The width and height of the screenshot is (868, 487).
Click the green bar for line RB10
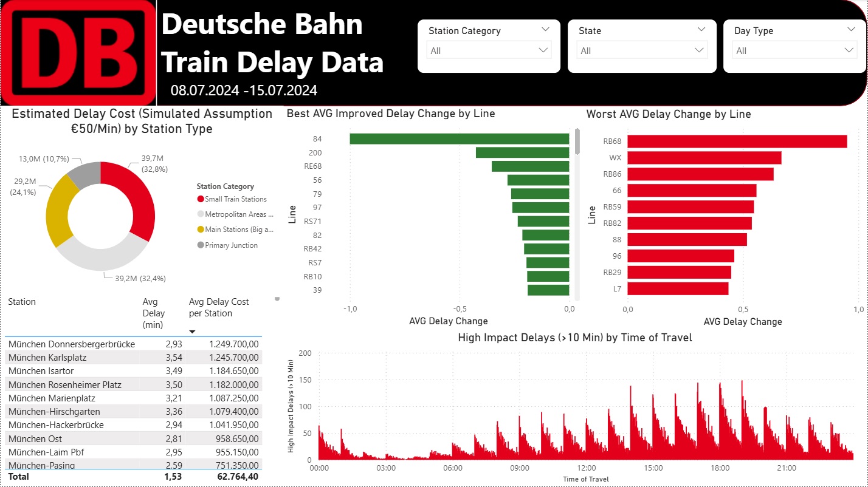548,276
